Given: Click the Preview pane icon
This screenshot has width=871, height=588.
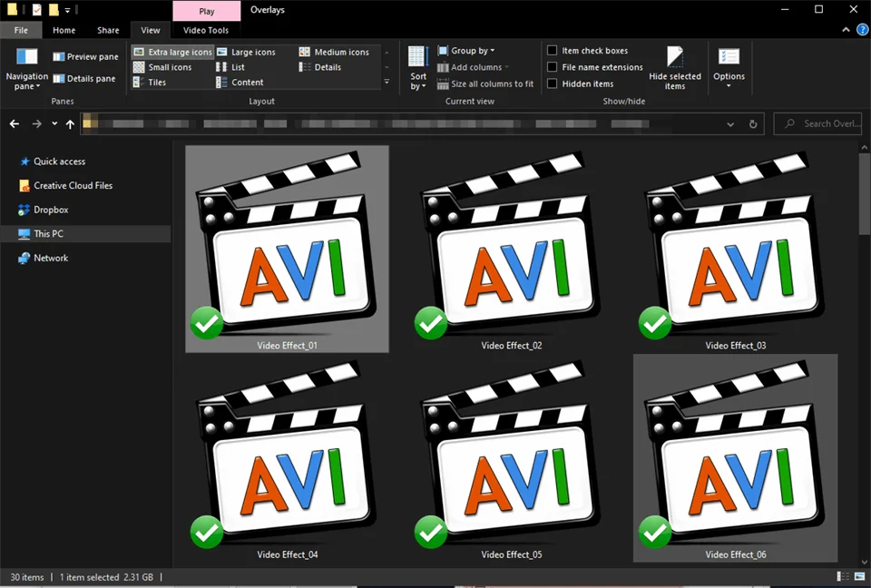Looking at the screenshot, I should coord(59,56).
